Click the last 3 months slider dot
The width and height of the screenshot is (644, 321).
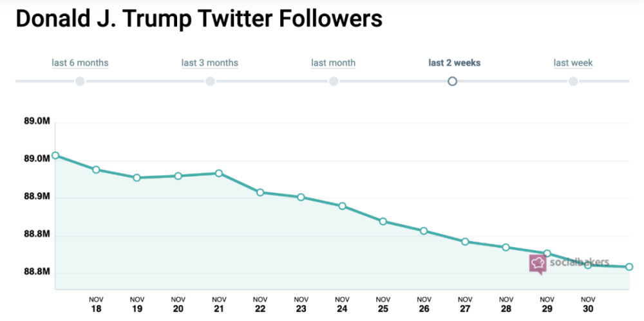click(x=210, y=81)
